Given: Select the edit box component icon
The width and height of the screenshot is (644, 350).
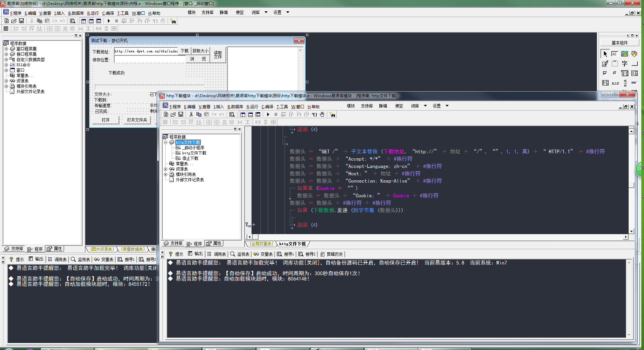Looking at the screenshot, I should 615,54.
